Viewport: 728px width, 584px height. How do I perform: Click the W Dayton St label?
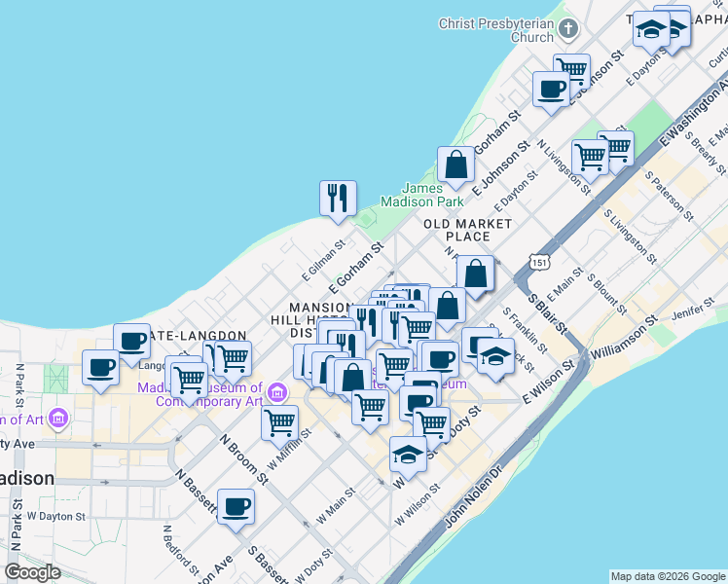pyautogui.click(x=56, y=516)
